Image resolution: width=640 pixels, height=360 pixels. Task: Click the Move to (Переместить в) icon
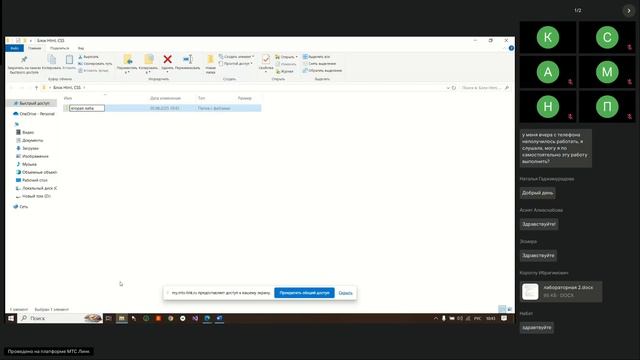(x=128, y=60)
